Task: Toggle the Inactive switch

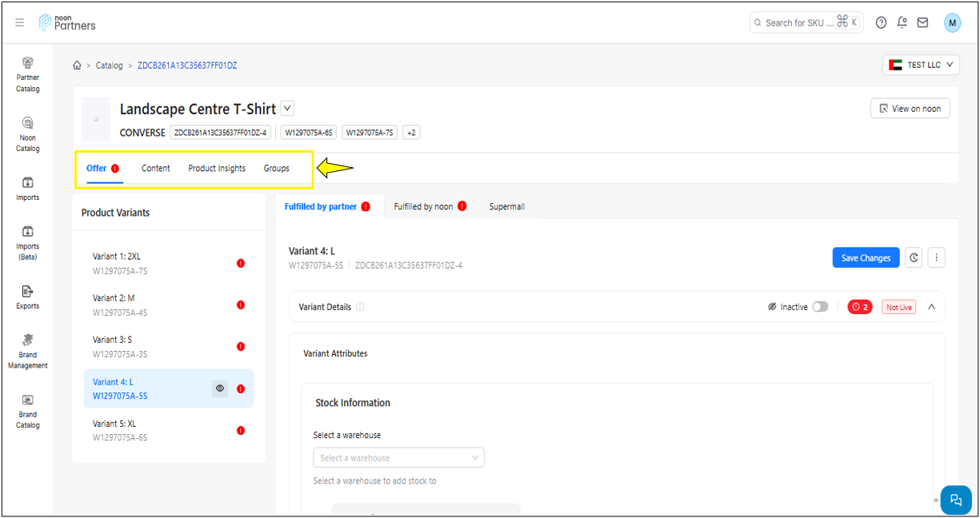Action: tap(820, 307)
